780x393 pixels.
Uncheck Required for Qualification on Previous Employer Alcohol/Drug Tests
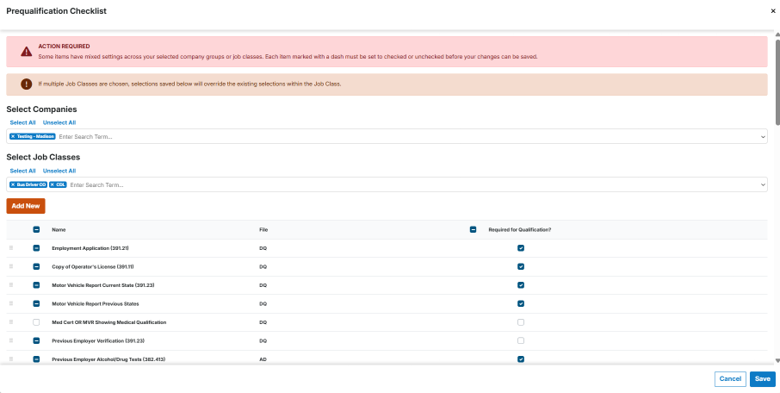[521, 359]
